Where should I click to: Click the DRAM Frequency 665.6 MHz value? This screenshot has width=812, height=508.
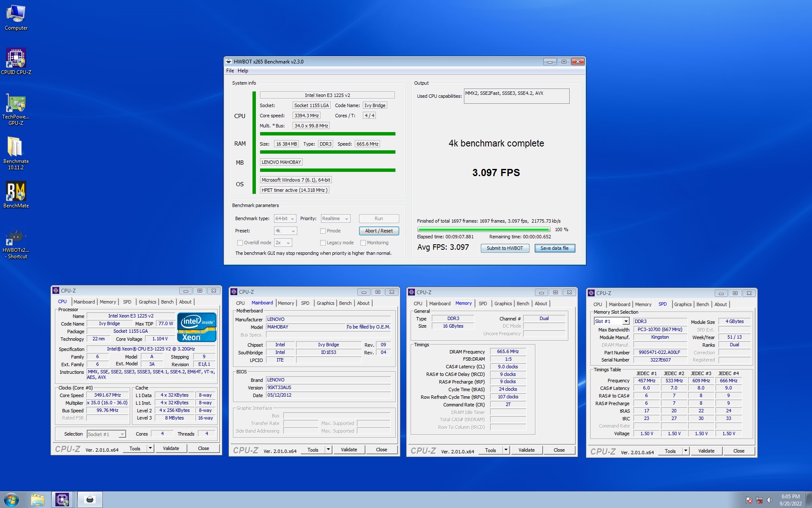[508, 352]
